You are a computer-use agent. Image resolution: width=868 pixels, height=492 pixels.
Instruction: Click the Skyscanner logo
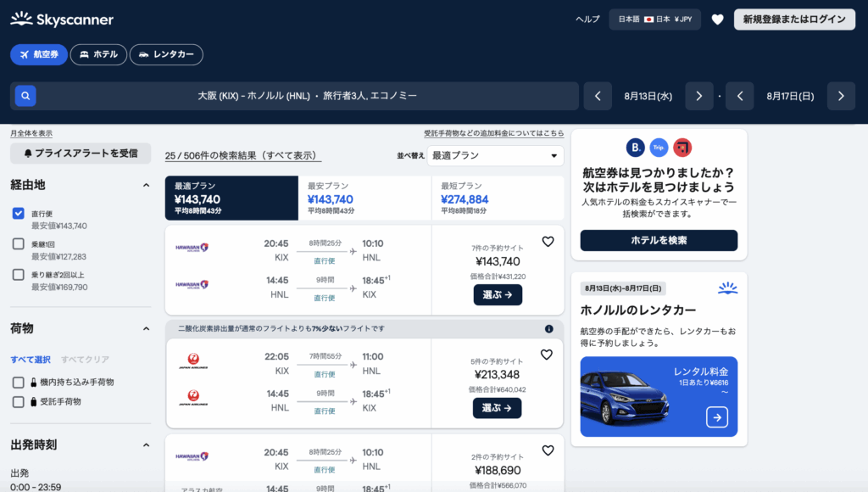(61, 20)
